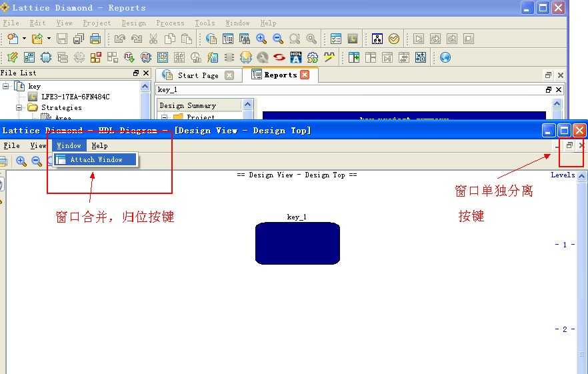The image size is (588, 374).
Task: Click the Undo icon
Action: point(119,39)
